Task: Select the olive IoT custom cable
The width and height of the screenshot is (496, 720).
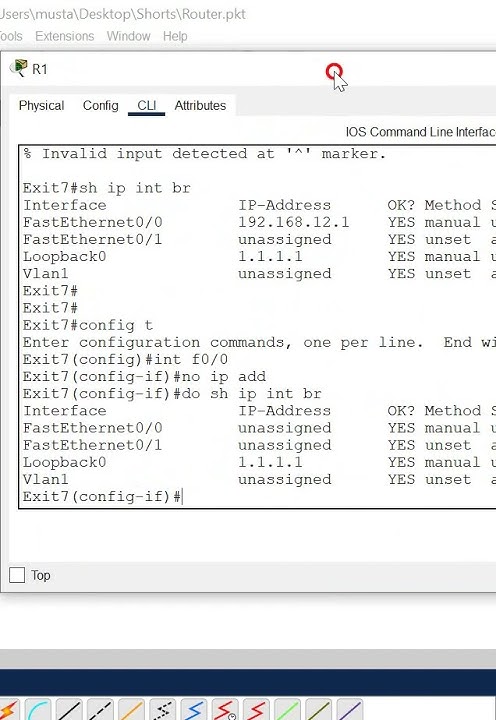Action: point(319,710)
